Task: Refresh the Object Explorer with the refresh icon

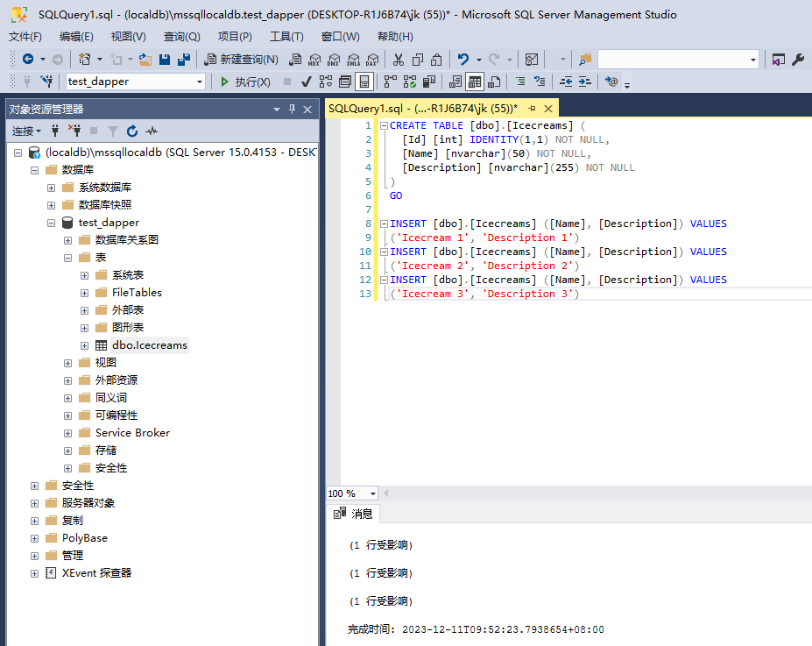Action: [x=132, y=131]
